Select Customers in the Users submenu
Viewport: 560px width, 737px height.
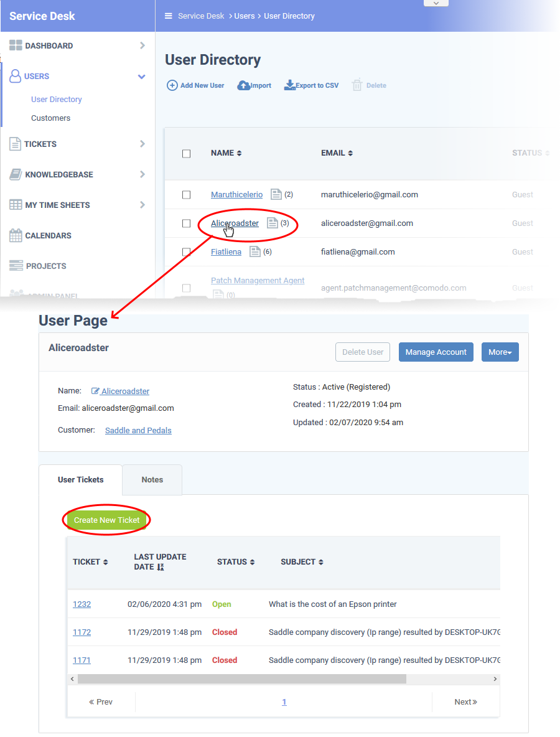tap(50, 118)
